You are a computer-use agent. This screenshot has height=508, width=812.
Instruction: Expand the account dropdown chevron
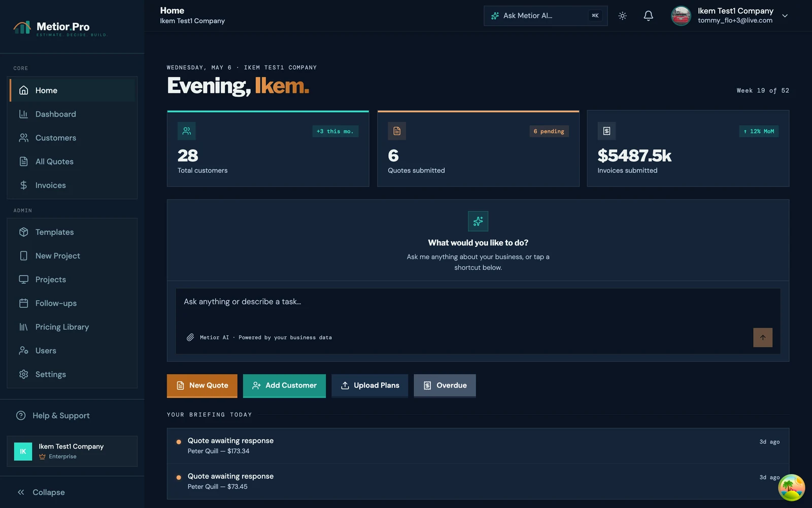pyautogui.click(x=785, y=16)
